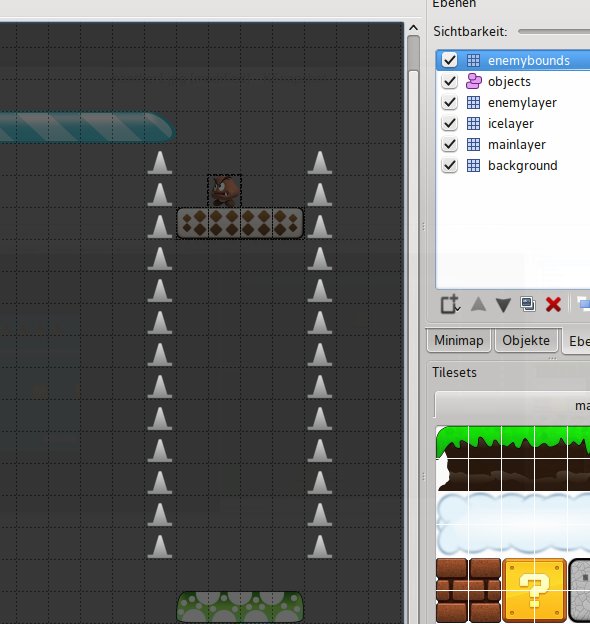The image size is (590, 624).
Task: Click the teal ice bar on the map
Action: click(x=87, y=127)
